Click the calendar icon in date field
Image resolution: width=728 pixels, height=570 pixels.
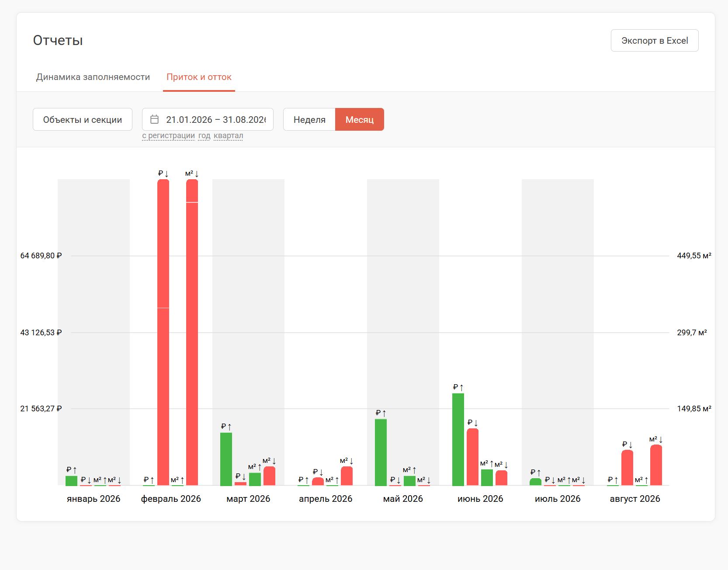154,119
